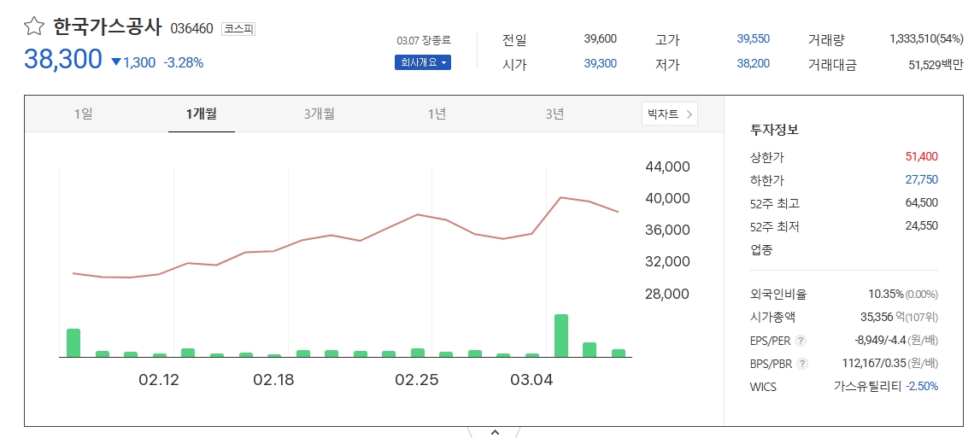Click the 거래대금 value 51,529백만
The image size is (980, 438).
click(x=936, y=64)
